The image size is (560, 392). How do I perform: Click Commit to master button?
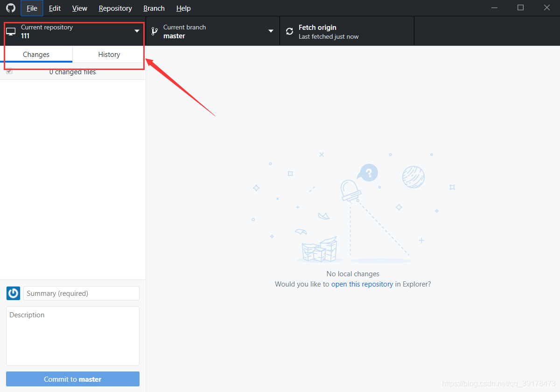(73, 379)
